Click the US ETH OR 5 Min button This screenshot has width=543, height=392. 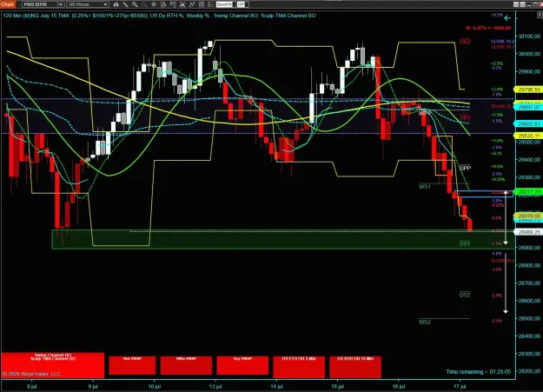[x=299, y=367]
